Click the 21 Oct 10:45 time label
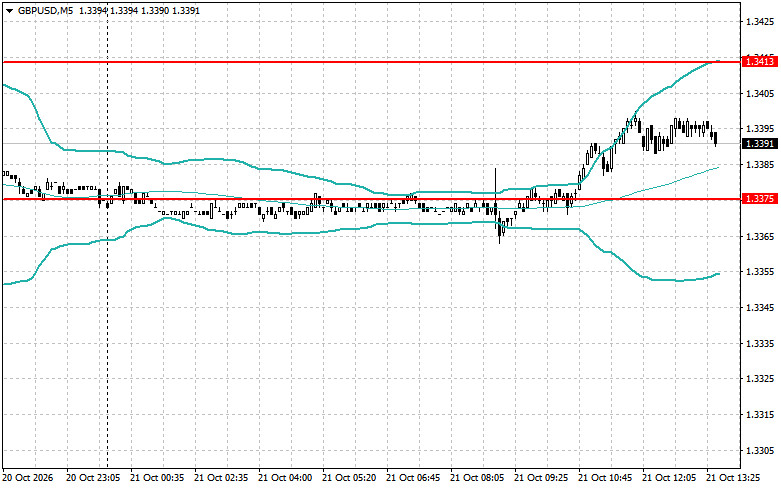781x489 pixels. 605,478
